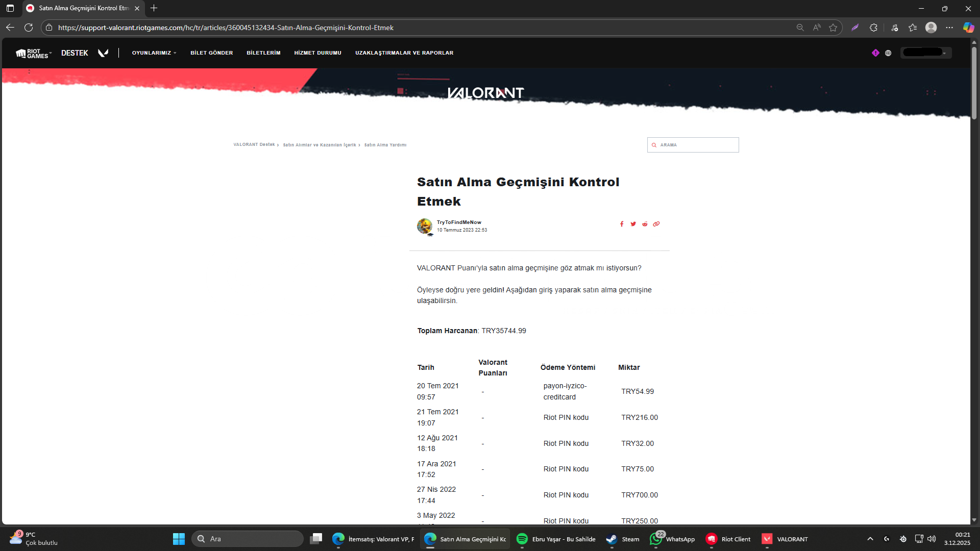Open the language globe icon
Image resolution: width=980 pixels, height=551 pixels.
click(x=888, y=53)
